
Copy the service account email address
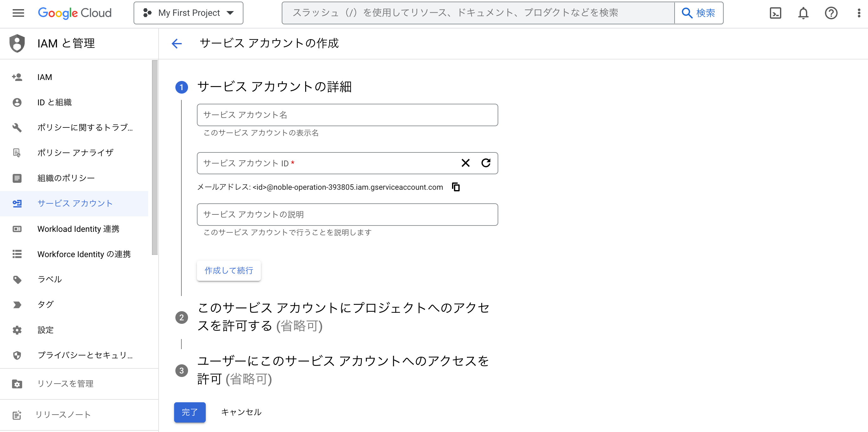pyautogui.click(x=456, y=187)
